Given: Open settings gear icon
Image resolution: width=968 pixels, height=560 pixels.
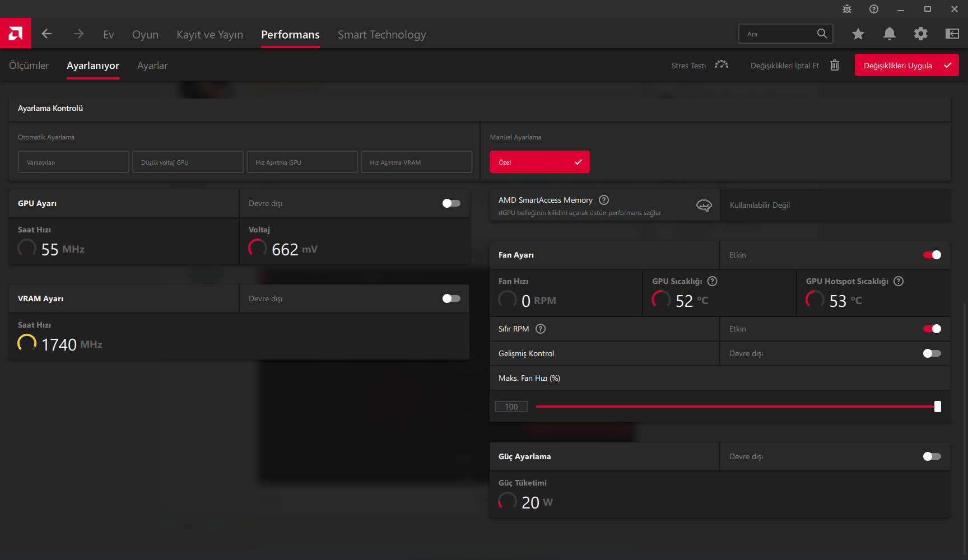Looking at the screenshot, I should tap(920, 34).
